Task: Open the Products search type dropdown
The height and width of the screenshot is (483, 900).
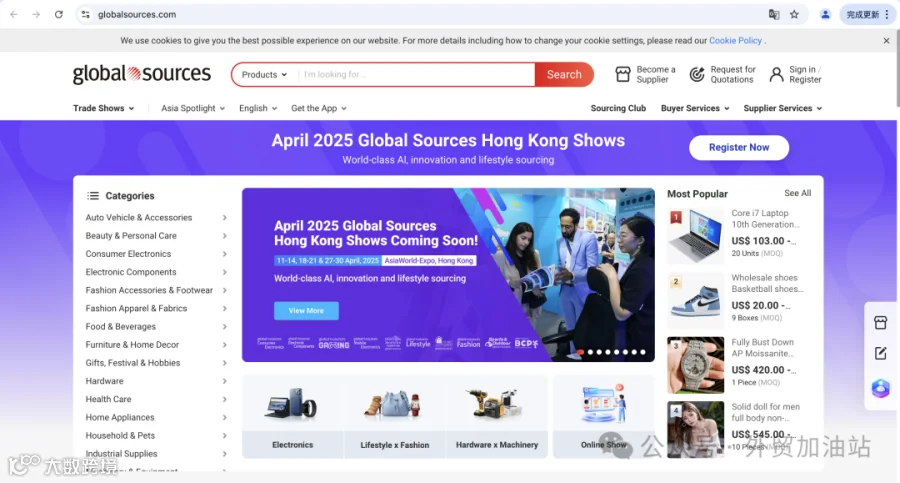Action: (264, 75)
